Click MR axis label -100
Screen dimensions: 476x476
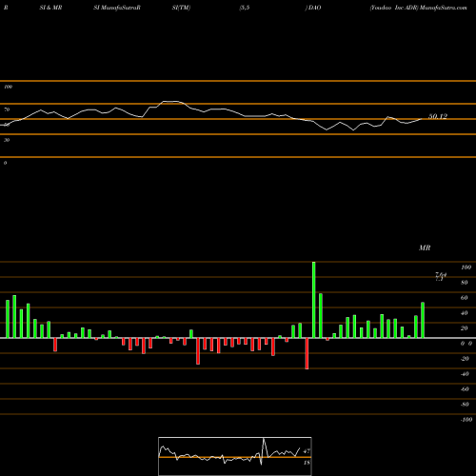[466, 420]
